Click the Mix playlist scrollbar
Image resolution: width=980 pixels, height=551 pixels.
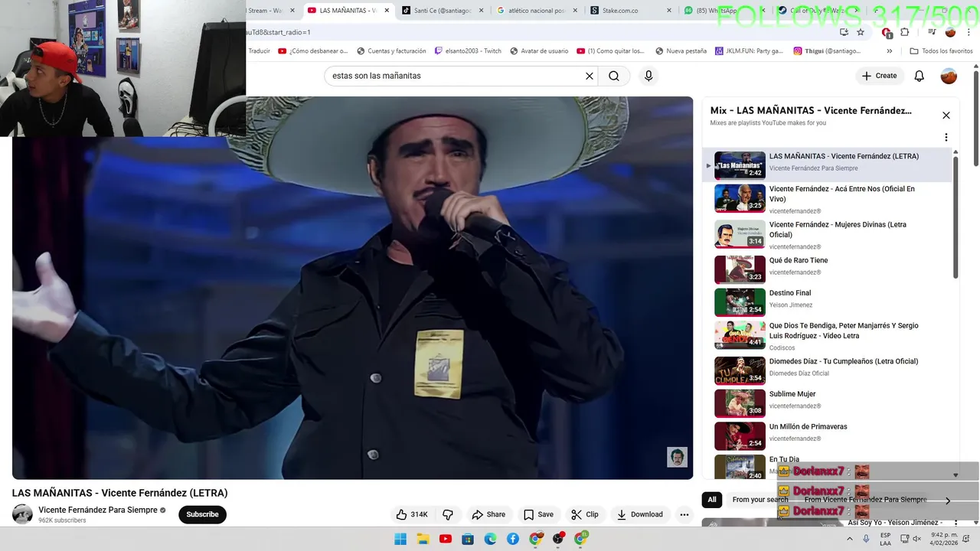(x=955, y=218)
